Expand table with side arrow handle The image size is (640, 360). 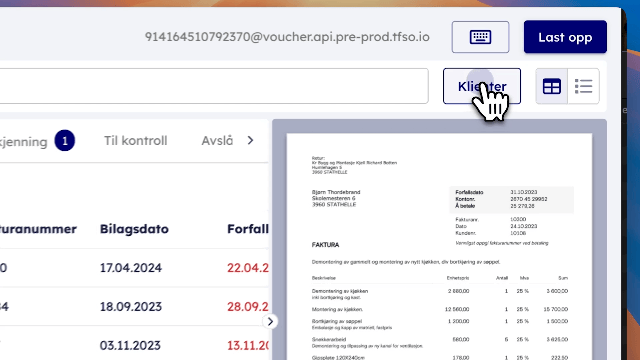270,322
